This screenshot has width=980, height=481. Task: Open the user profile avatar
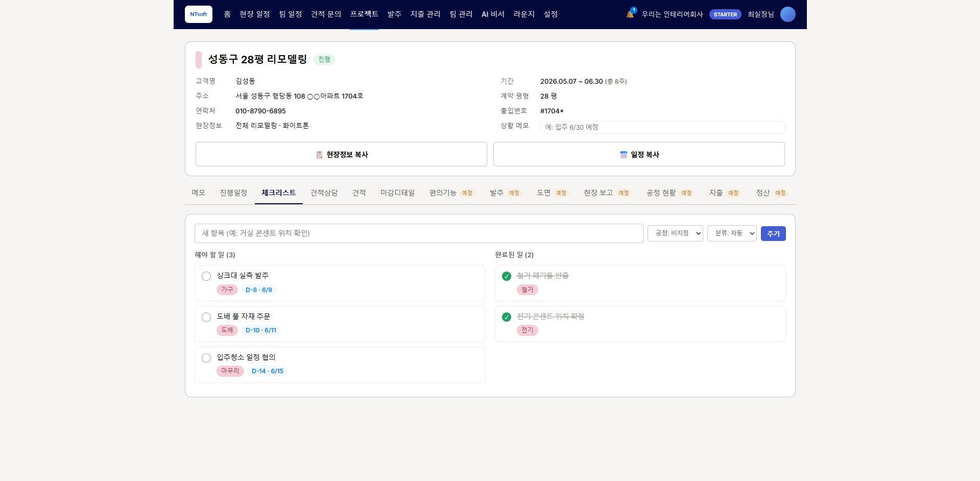(x=787, y=14)
